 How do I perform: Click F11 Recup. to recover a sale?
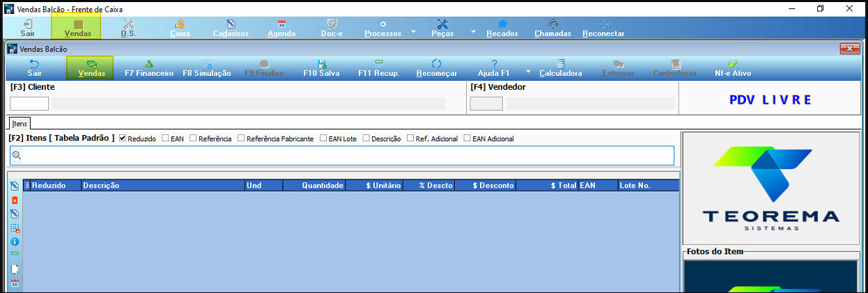(x=378, y=68)
